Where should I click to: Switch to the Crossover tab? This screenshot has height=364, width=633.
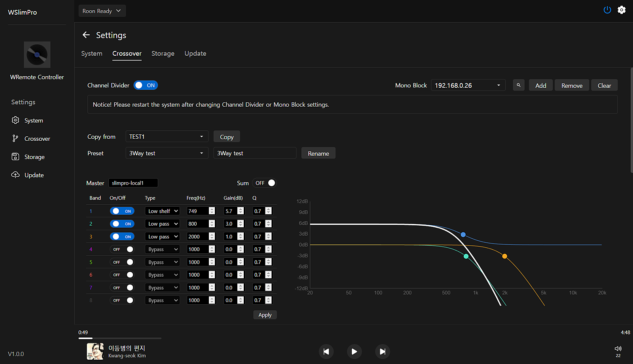[x=127, y=53]
